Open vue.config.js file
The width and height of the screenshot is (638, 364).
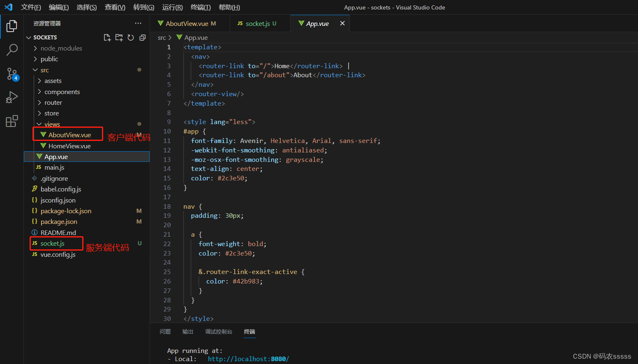87,255
